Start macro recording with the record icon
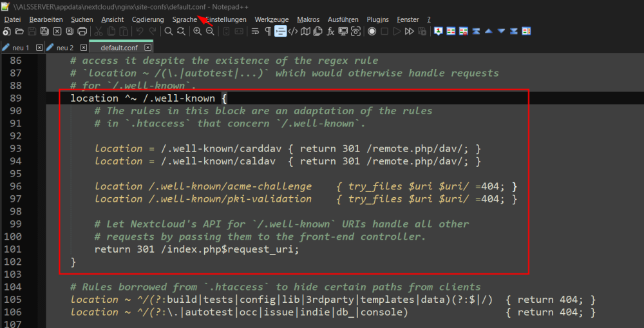 point(372,31)
